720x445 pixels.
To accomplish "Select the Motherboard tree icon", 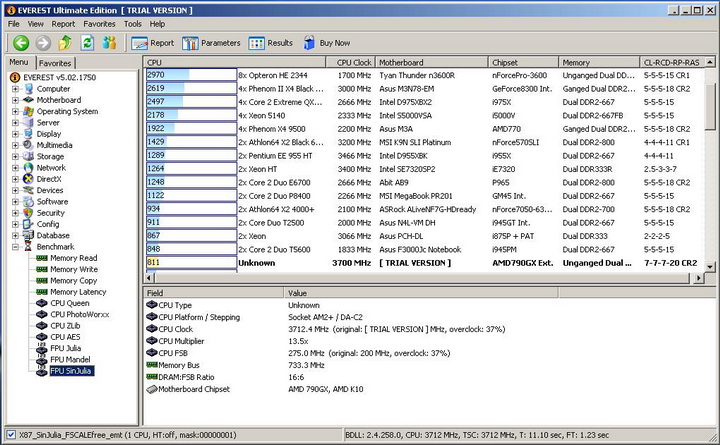I will pos(28,100).
